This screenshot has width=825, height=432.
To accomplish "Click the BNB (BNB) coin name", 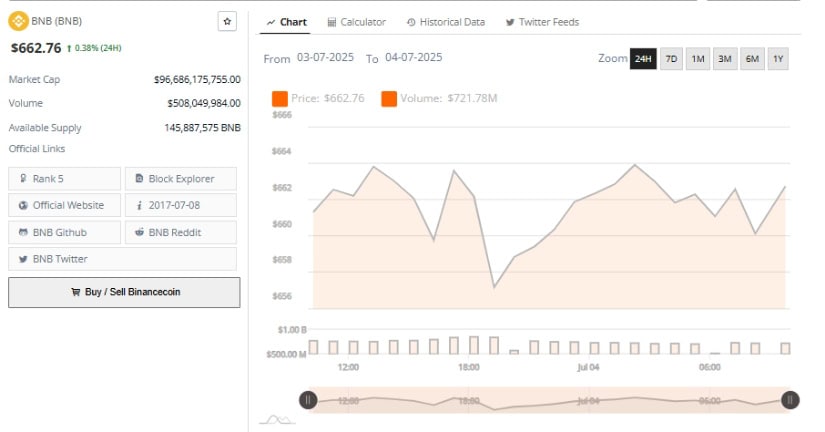I will pos(56,21).
